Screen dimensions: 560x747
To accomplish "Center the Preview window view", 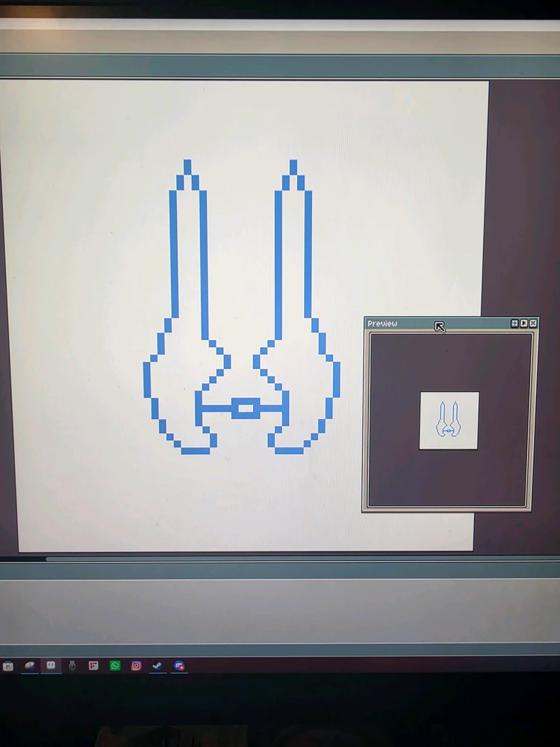I will [x=514, y=323].
